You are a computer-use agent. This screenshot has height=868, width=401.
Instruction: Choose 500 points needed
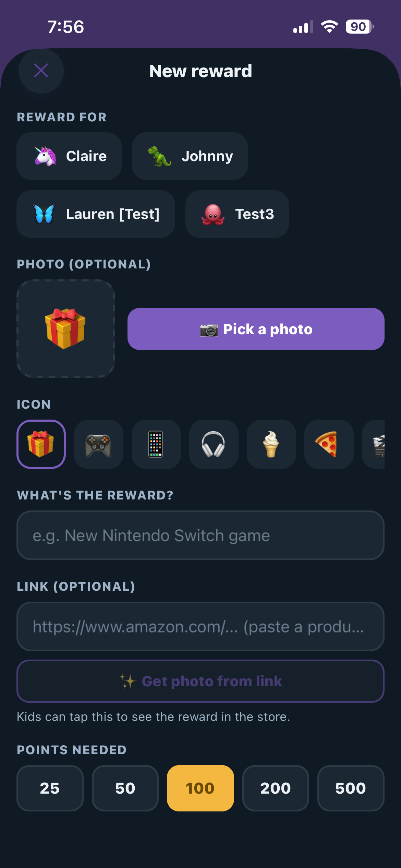(351, 788)
